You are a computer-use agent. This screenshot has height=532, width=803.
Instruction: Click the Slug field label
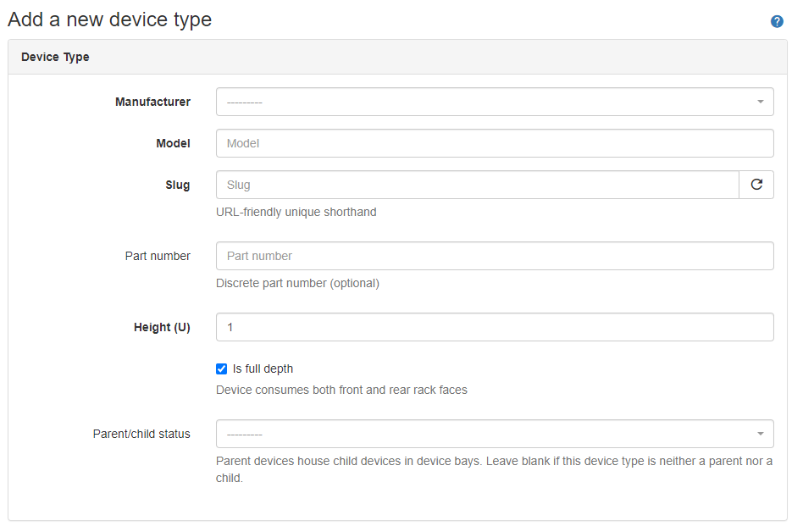tap(178, 185)
